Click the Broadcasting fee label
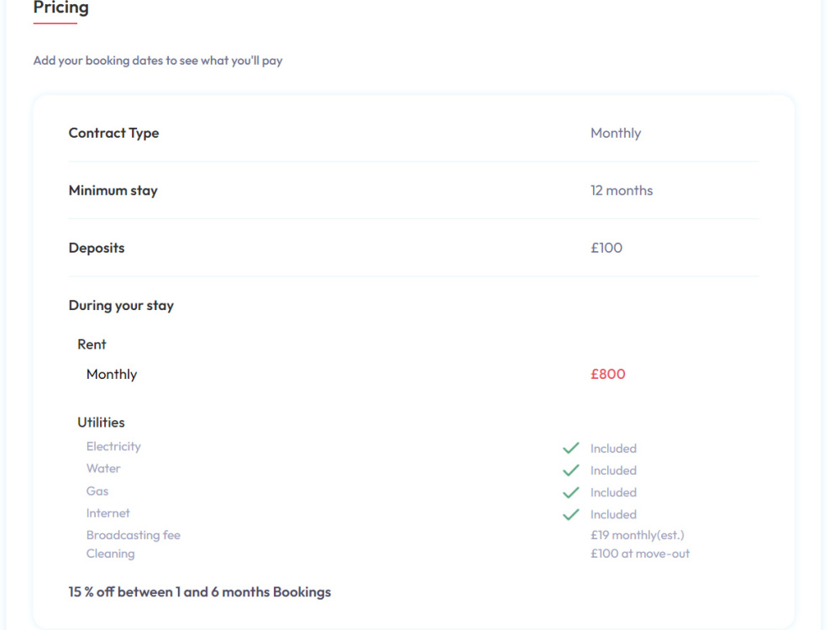Viewport: 840px width, 630px height. tap(134, 534)
